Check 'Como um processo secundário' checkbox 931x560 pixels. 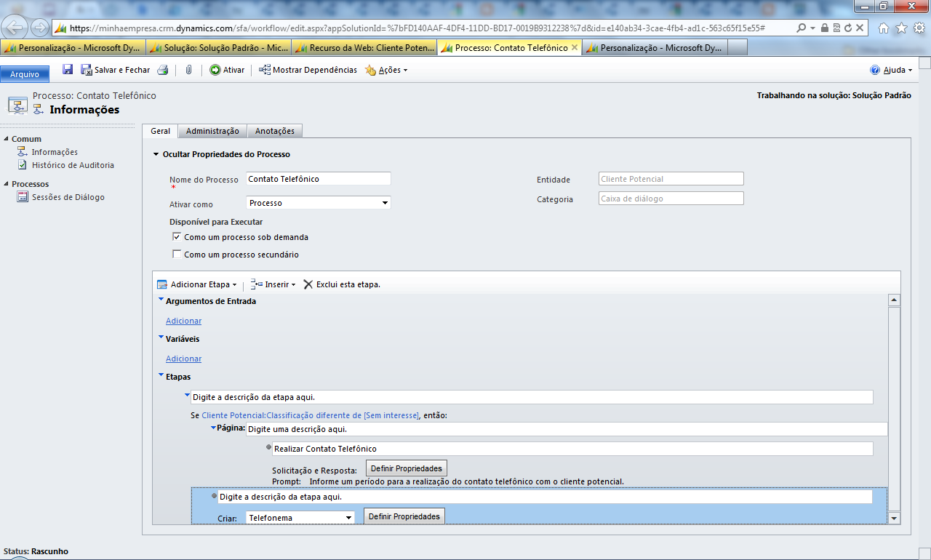177,255
